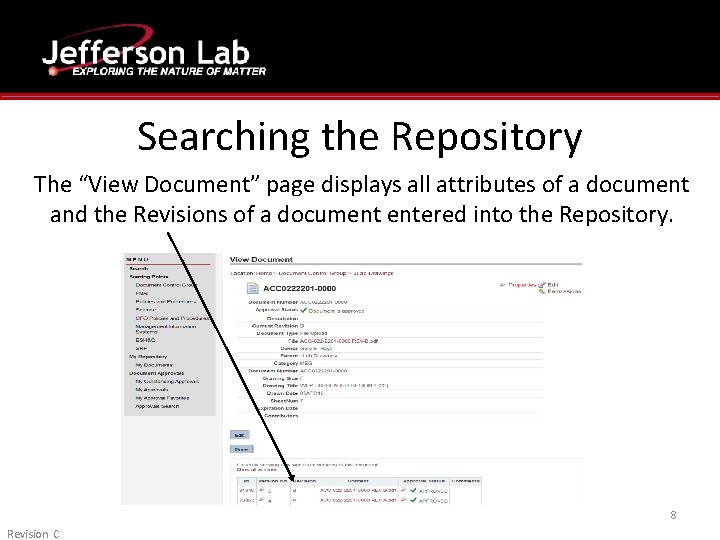Open CFO Policies and Procedures menu item
The height and width of the screenshot is (540, 720).
pos(172,318)
